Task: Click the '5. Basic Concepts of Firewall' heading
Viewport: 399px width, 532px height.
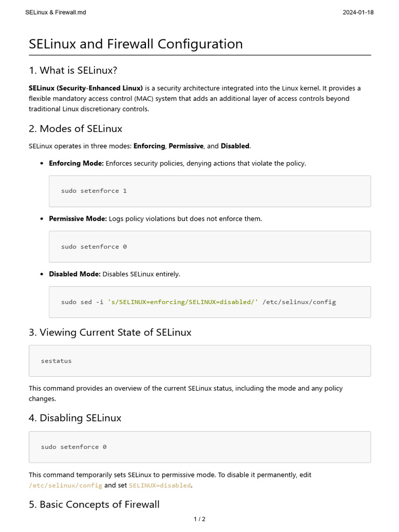Action: pos(94,504)
